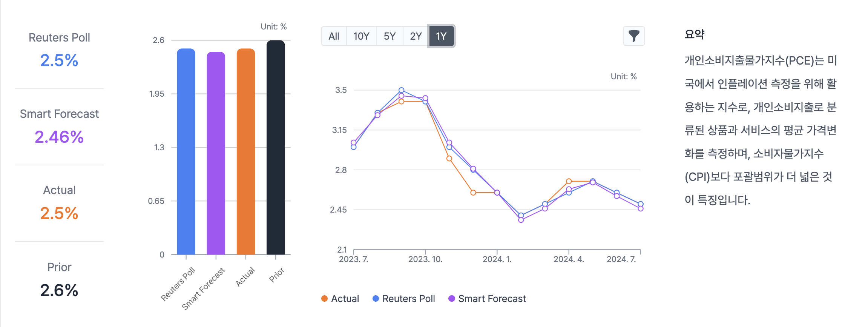Click the active 1Y range tab
Image resolution: width=868 pixels, height=327 pixels.
(x=441, y=36)
